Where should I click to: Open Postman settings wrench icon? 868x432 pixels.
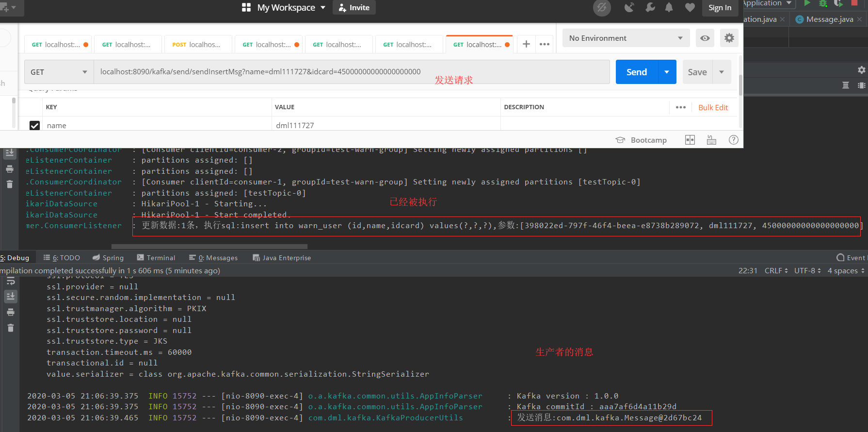[650, 8]
